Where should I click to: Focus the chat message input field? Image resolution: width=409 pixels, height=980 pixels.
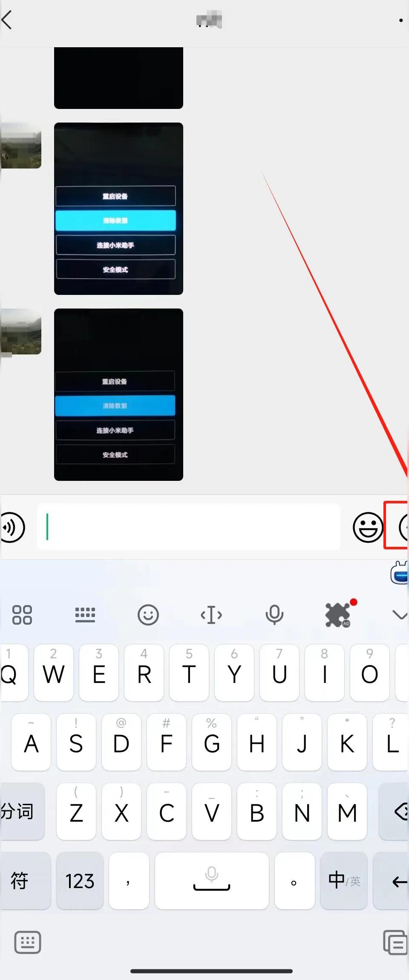click(x=188, y=527)
